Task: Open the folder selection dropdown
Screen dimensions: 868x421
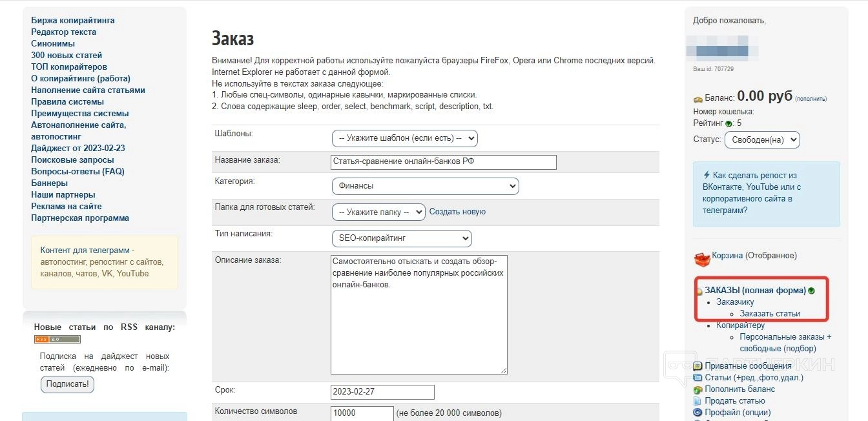Action: pos(378,212)
